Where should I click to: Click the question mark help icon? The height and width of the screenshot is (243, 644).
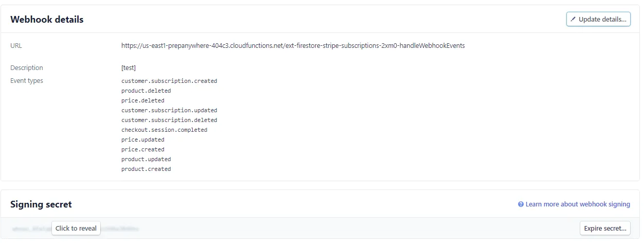[521, 204]
